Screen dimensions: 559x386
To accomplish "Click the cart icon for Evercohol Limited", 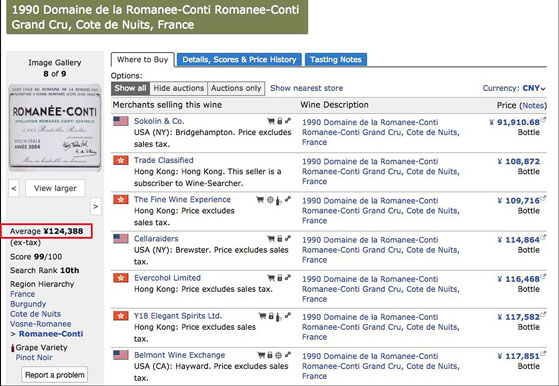I will pos(271,278).
